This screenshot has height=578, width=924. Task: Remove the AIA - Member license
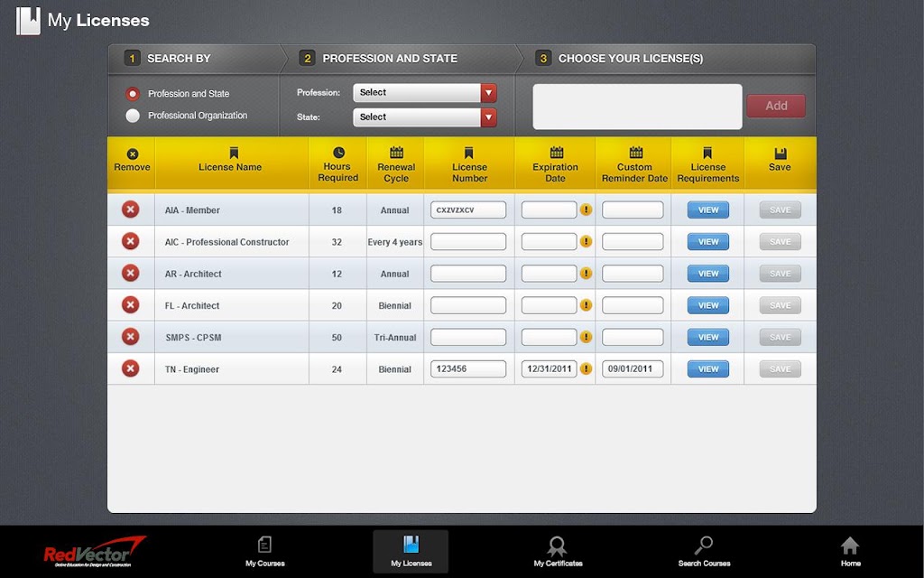click(x=130, y=210)
